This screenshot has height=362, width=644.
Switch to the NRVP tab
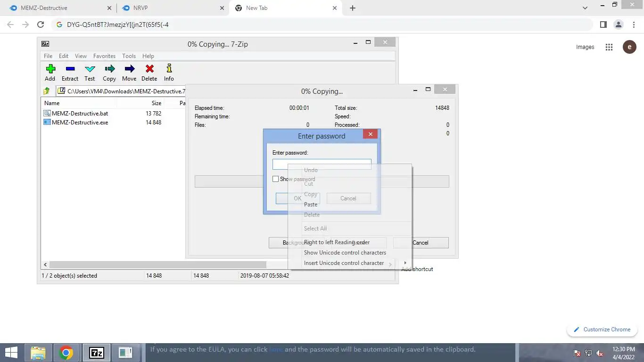point(173,8)
